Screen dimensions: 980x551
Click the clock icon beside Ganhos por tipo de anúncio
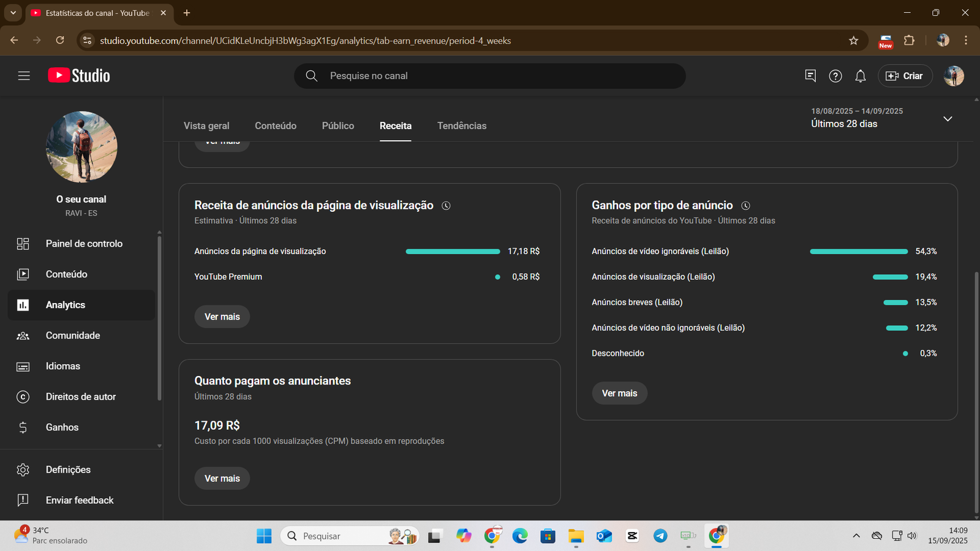pos(745,206)
